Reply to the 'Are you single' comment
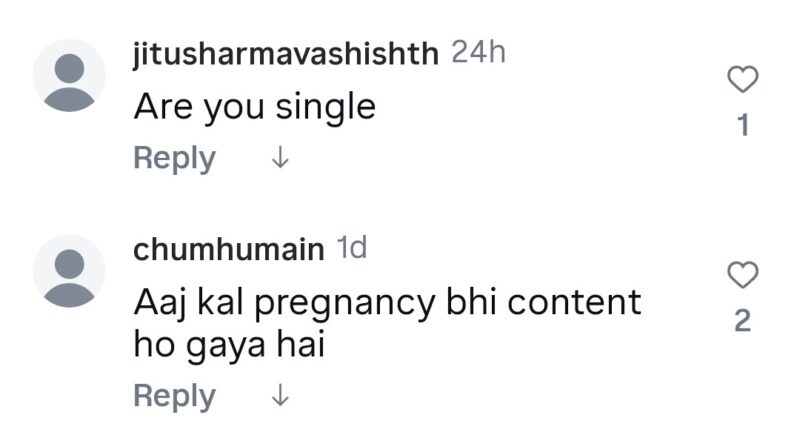This screenshot has height=438, width=800. tap(174, 158)
